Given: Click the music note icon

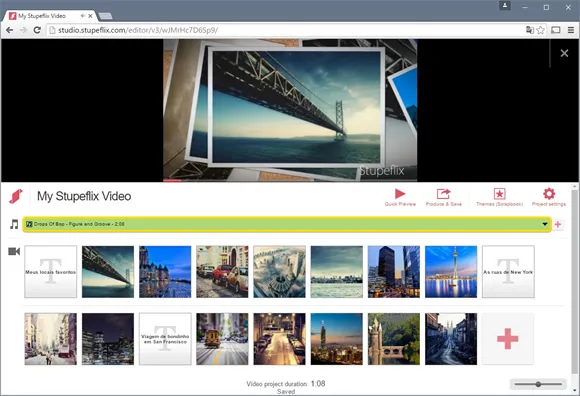Looking at the screenshot, I should tap(14, 224).
